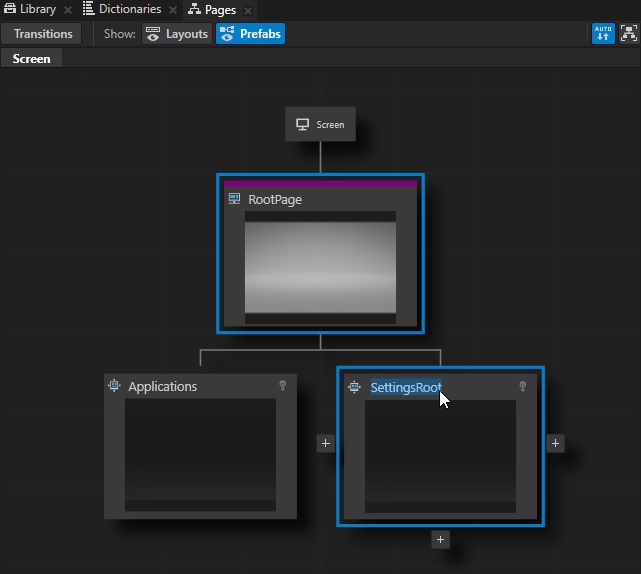The height and width of the screenshot is (574, 641).
Task: Click the lightbulb icon on SettingsRoot node
Action: coord(522,387)
